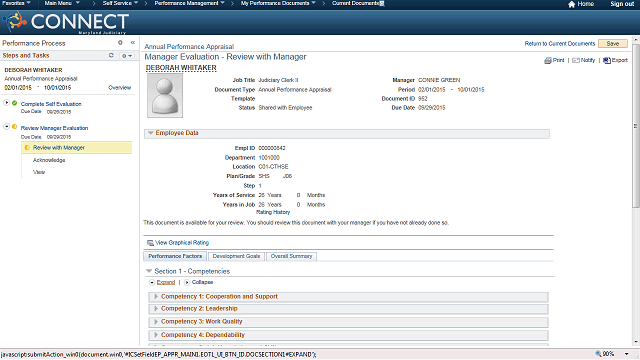
Task: Click the View Graphical Rating icon
Action: pos(150,243)
